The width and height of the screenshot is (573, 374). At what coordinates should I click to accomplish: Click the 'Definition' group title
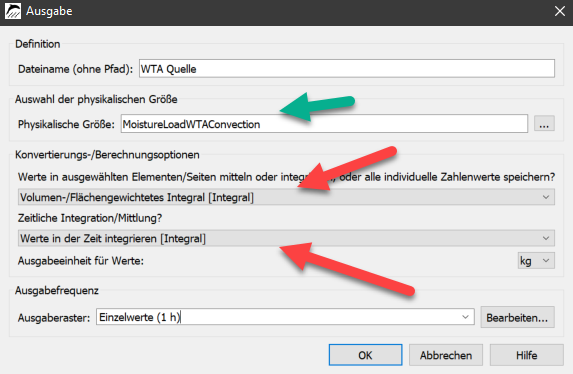point(38,44)
